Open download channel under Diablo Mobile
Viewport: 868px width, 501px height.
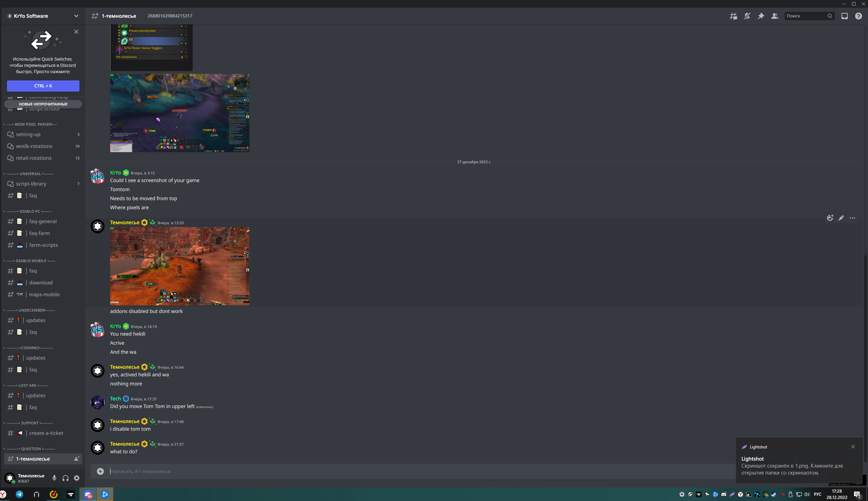click(43, 283)
